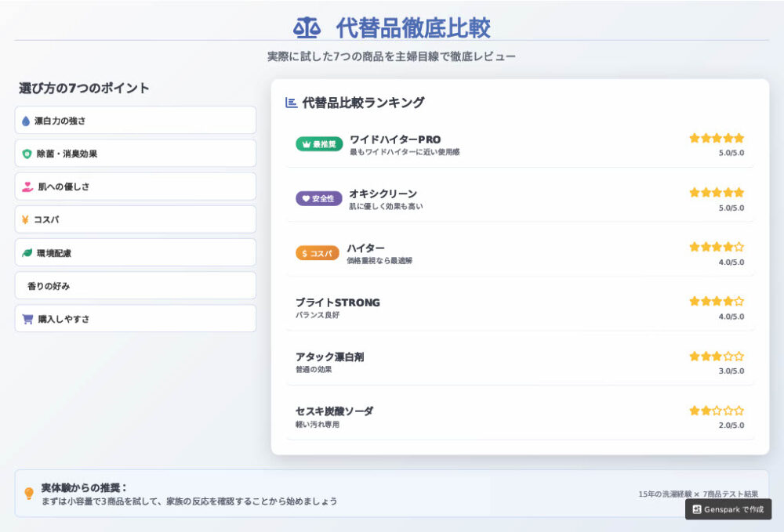Click the 代替品徹底比較 main title
Screen dimensions: 784x532
[413, 28]
